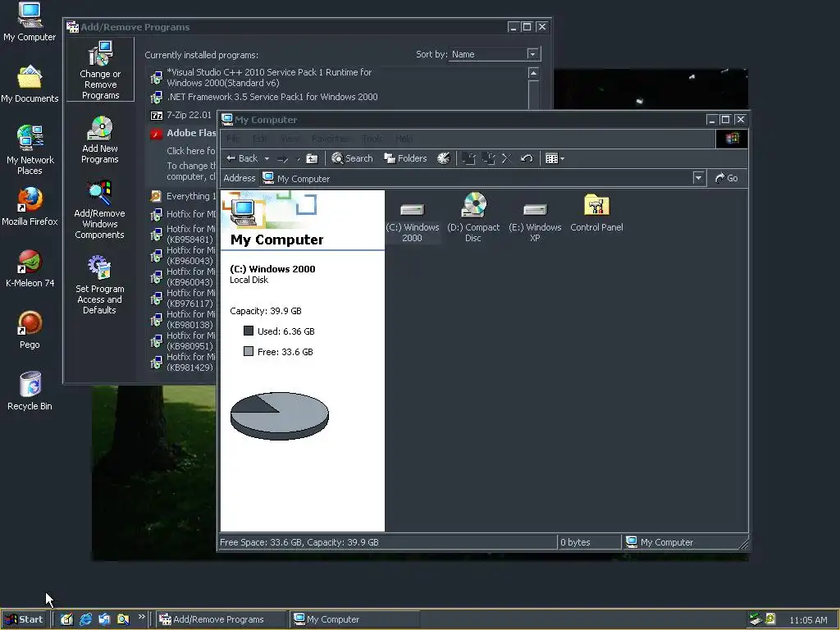Open the Back history dropdown arrow
The height and width of the screenshot is (630, 840).
pyautogui.click(x=267, y=158)
